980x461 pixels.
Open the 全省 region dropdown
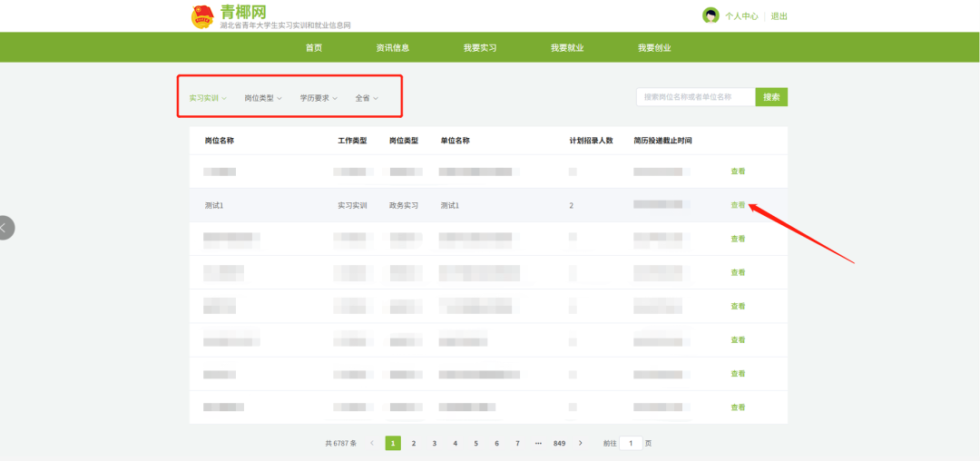[x=367, y=98]
